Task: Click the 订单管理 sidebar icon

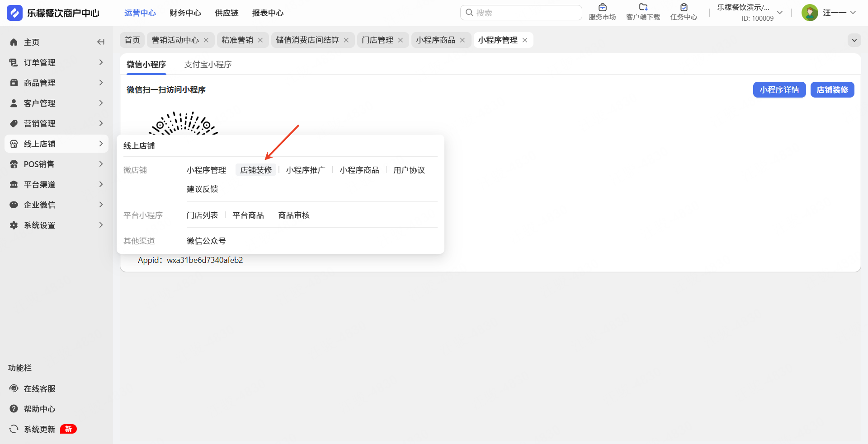Action: (14, 62)
